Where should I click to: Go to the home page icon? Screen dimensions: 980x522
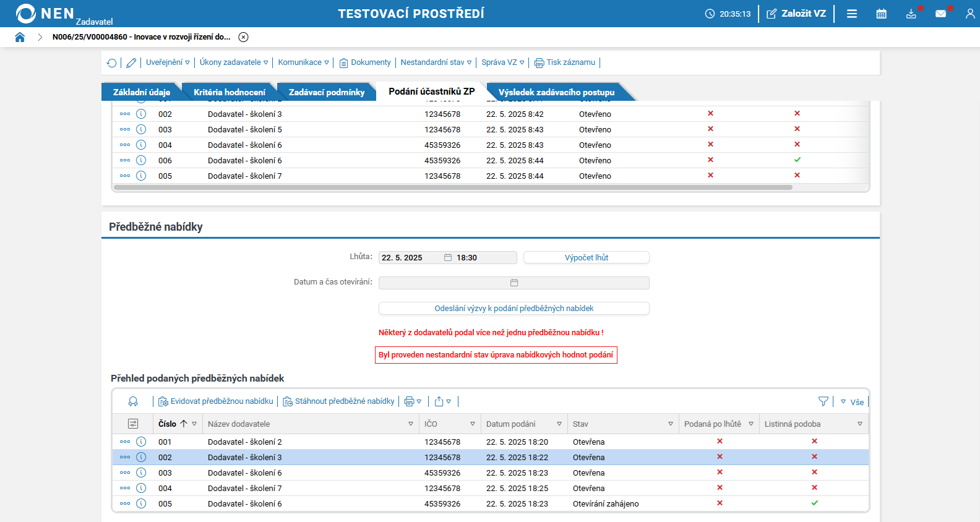pos(20,37)
